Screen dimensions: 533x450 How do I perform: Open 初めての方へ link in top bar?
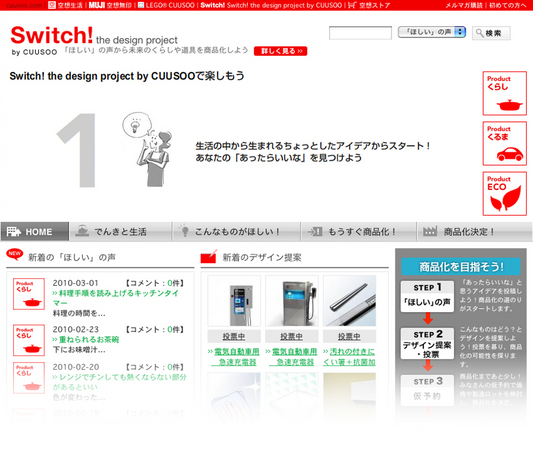click(x=507, y=5)
